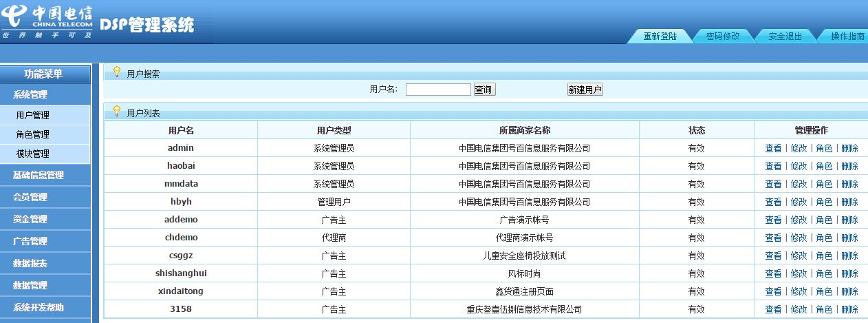Click 查看 for user xindaitong
Image resolution: width=868 pixels, height=323 pixels.
(773, 291)
